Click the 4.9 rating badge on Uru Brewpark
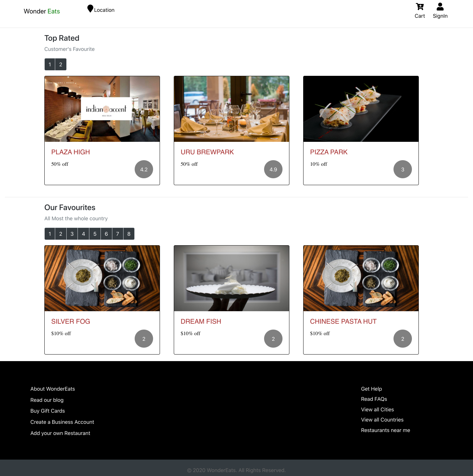Viewport: 473px width, 476px height. (x=273, y=169)
